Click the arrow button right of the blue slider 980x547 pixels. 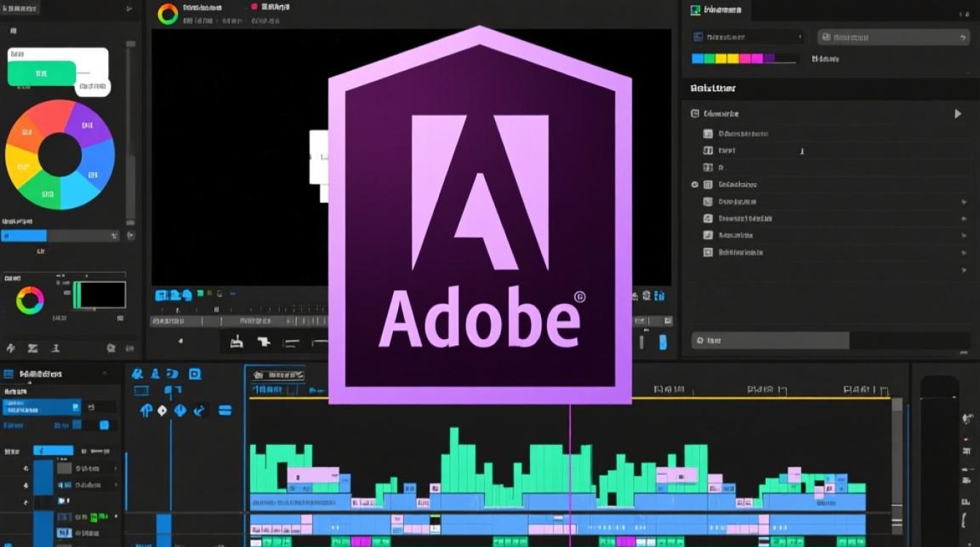tap(131, 236)
